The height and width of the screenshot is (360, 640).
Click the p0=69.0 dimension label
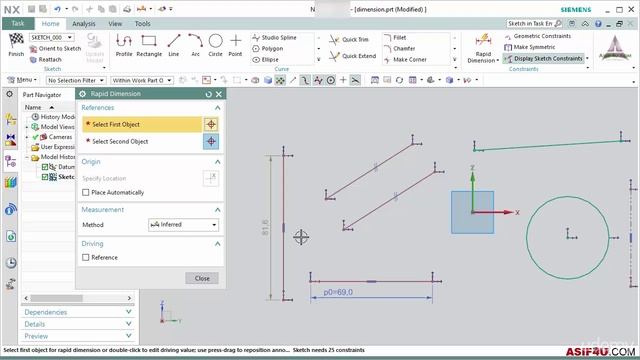[x=338, y=292]
